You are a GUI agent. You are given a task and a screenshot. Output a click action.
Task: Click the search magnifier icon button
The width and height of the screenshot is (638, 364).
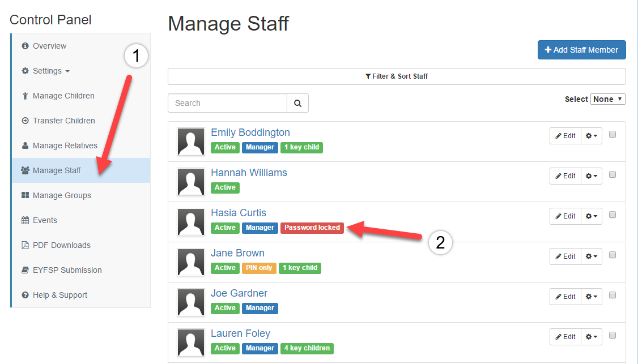coord(297,103)
